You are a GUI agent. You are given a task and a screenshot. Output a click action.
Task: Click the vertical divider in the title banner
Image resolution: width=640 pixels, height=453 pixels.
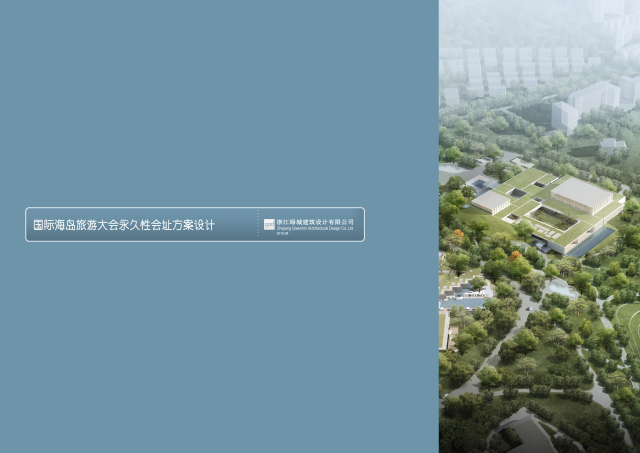pyautogui.click(x=258, y=225)
